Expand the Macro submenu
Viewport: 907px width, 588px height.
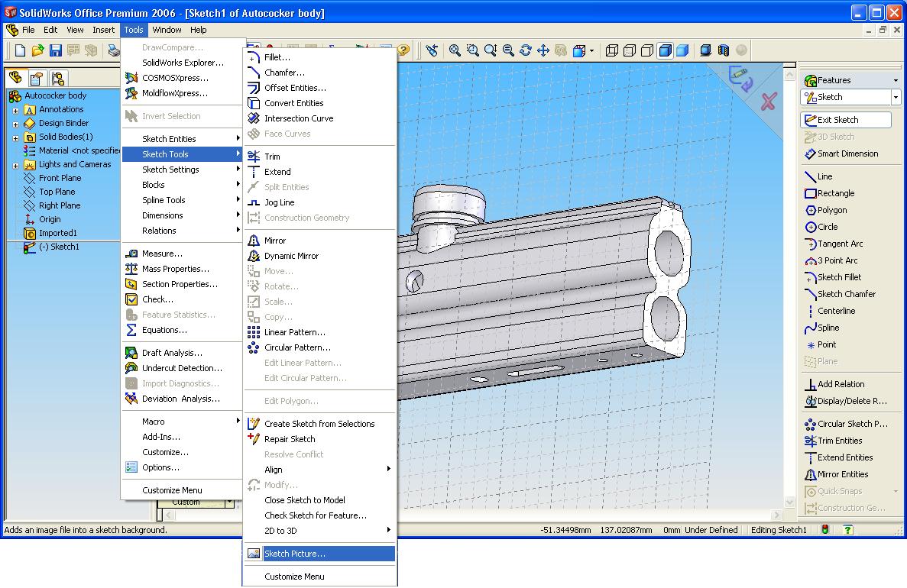[x=182, y=422]
